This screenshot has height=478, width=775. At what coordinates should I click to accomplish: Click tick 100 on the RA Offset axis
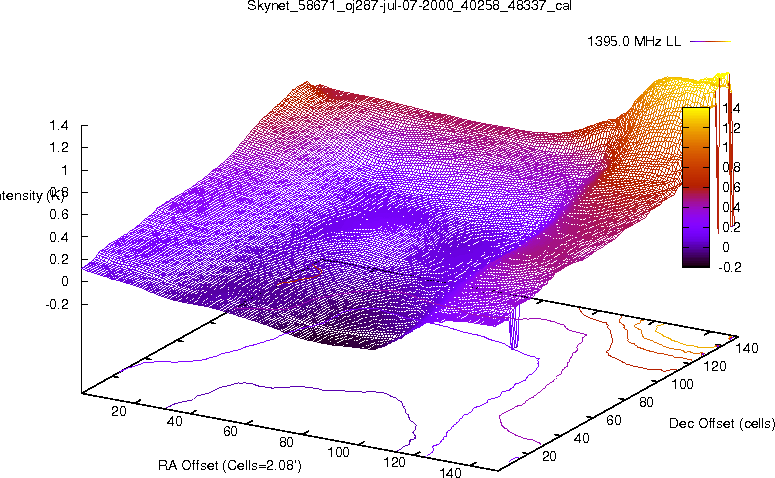[339, 452]
